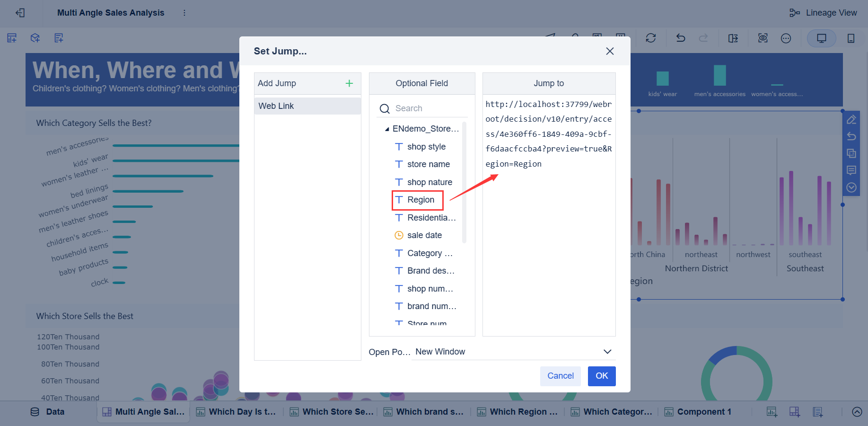Screen dimensions: 868x426
Task: Click the add new component icon in bottom bar
Action: click(772, 412)
